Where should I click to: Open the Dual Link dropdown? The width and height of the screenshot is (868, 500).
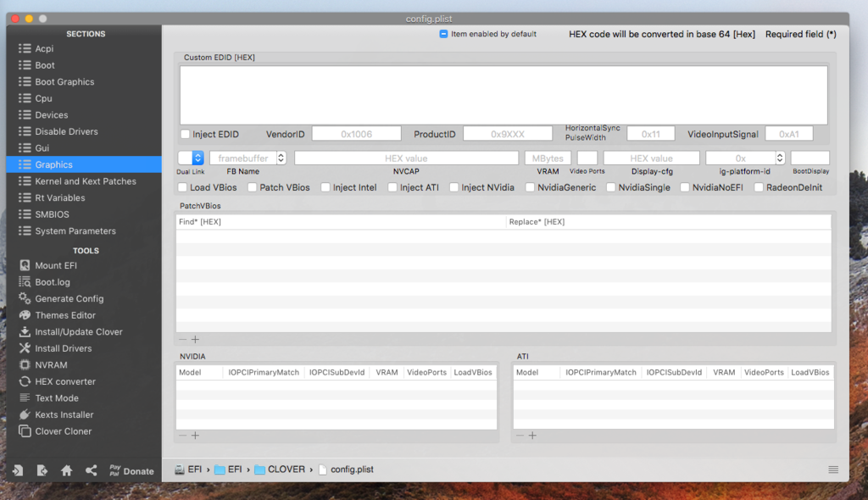click(x=198, y=158)
